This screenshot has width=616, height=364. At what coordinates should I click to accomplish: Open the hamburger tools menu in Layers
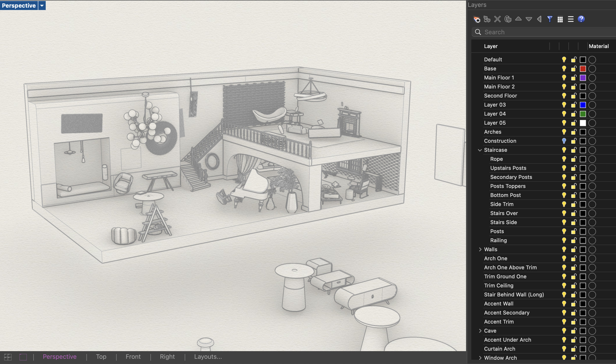(570, 19)
